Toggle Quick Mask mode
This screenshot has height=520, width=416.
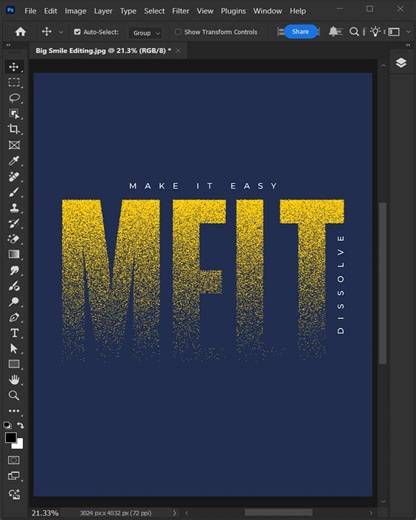tap(14, 460)
